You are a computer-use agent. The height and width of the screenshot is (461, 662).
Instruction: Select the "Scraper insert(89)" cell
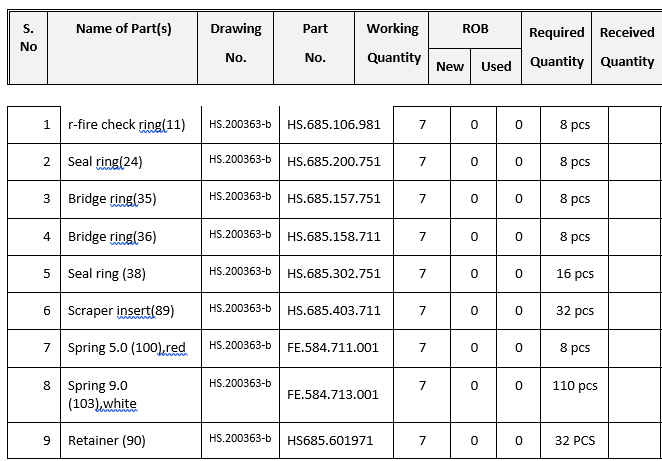click(x=121, y=311)
